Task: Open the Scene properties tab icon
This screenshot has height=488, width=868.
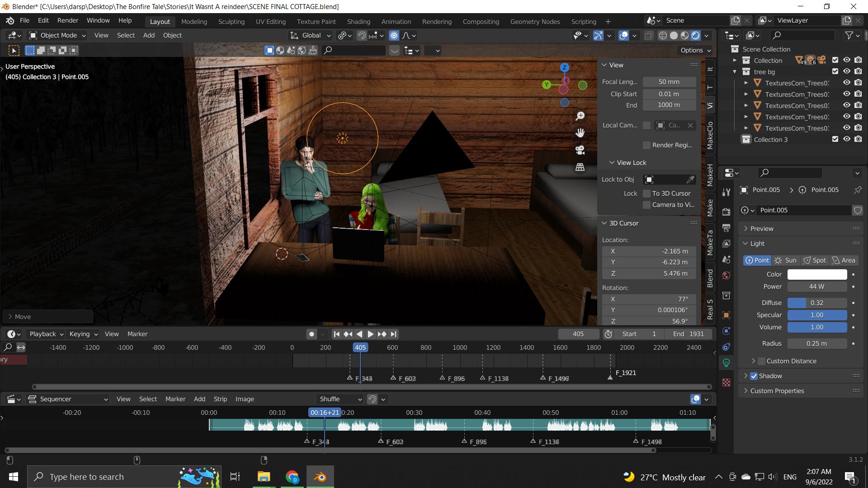Action: pos(726,259)
